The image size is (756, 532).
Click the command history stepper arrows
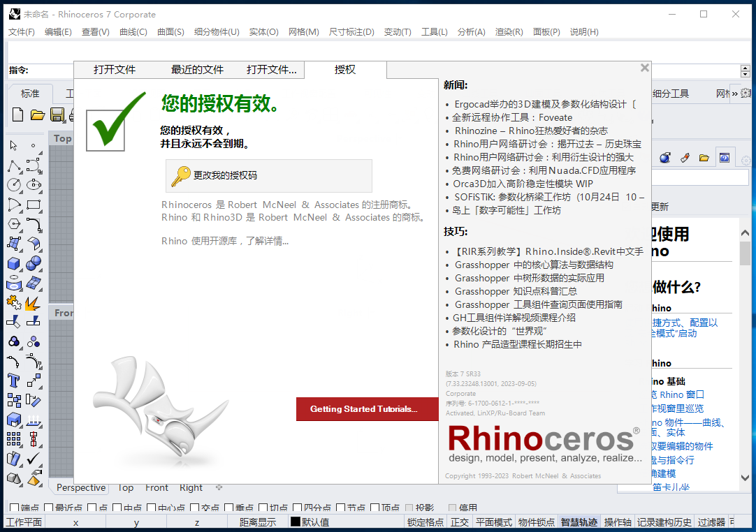pyautogui.click(x=745, y=71)
